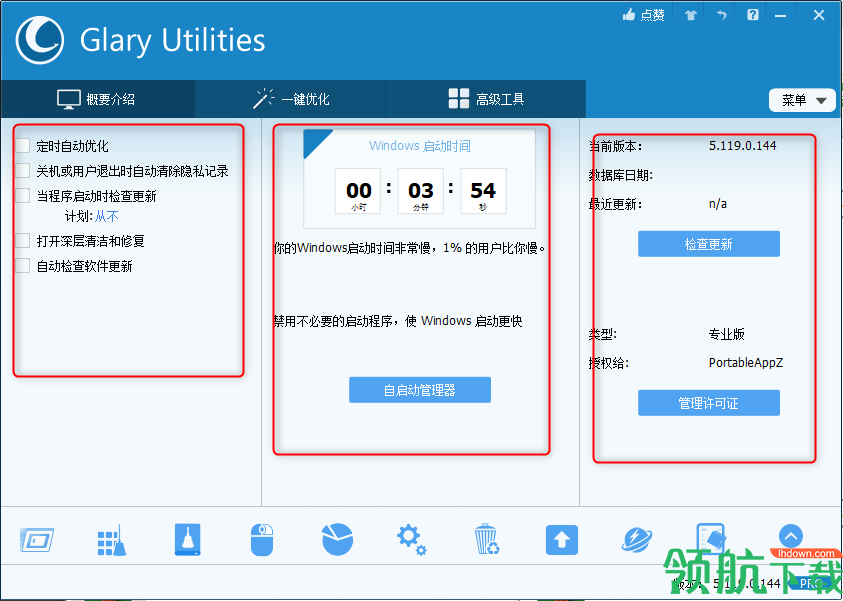Click the 自启动管理器 button
843x601 pixels.
tap(420, 390)
